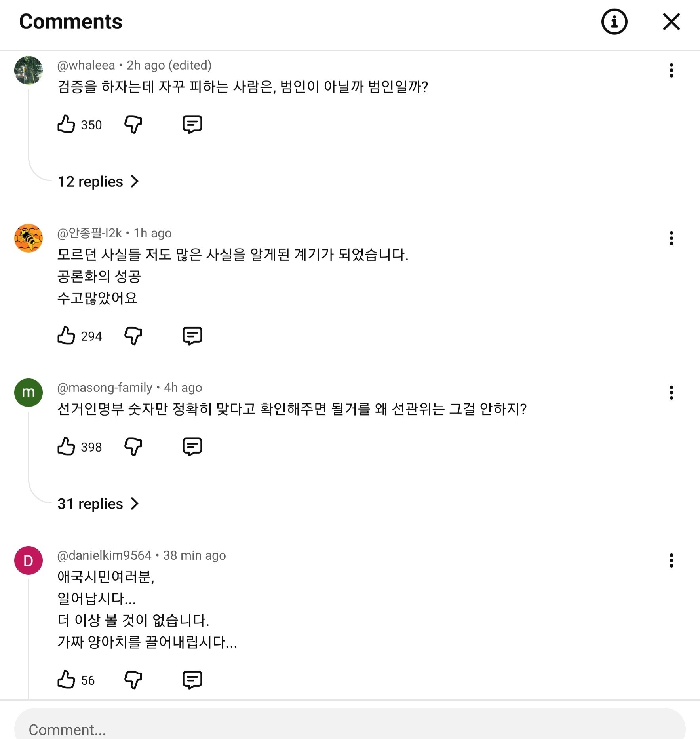Screen dimensions: 700x739
Task: Open more options for @whaleea comment
Action: (x=671, y=70)
